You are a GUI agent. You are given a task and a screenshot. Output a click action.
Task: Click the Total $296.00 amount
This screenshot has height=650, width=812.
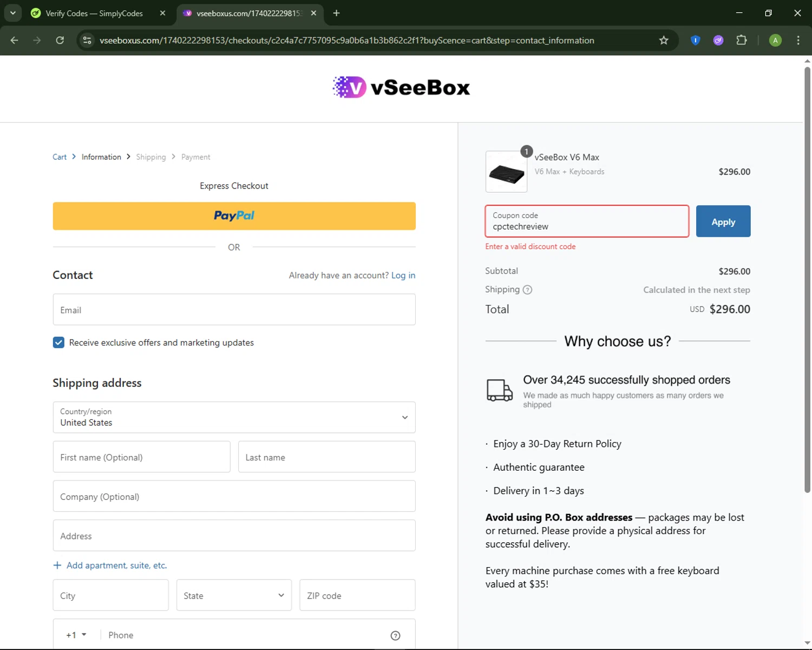pos(730,309)
